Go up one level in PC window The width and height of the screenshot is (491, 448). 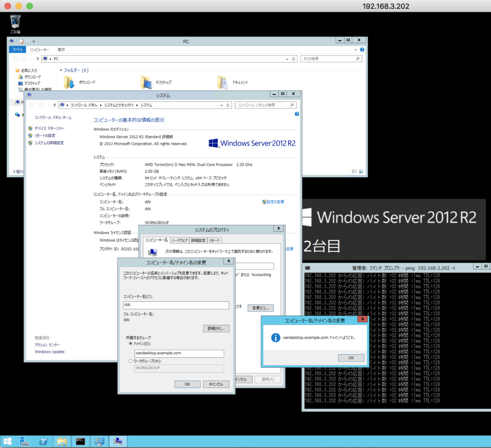coord(37,59)
